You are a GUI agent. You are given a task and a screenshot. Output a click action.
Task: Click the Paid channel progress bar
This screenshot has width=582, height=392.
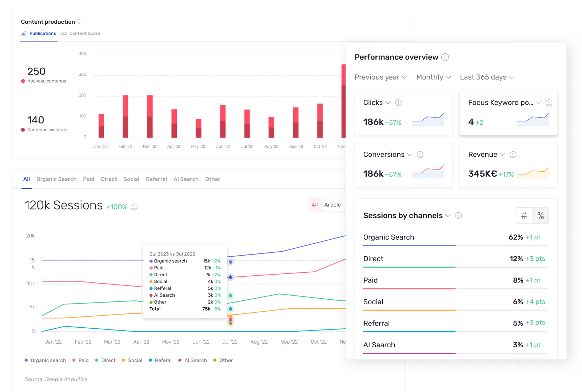coord(455,289)
